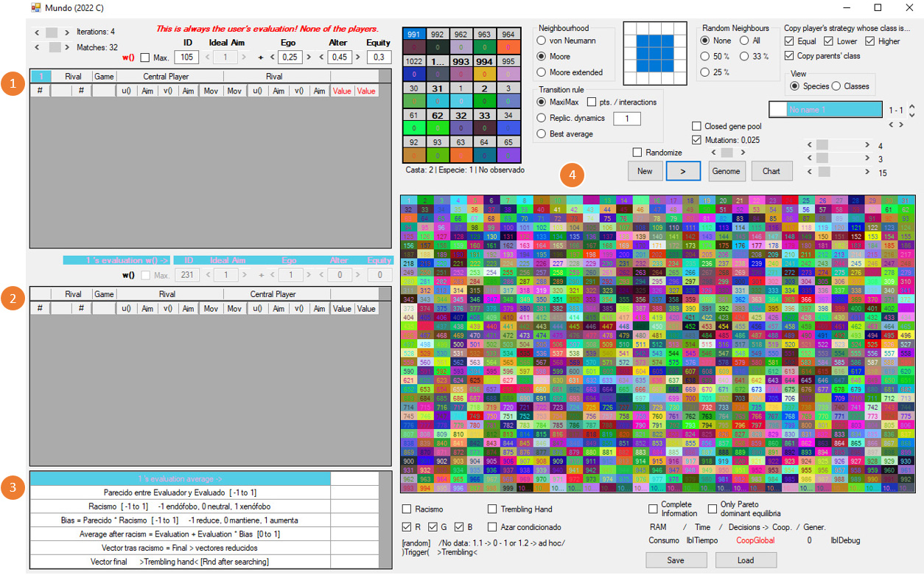This screenshot has height=575, width=924.
Task: Click the right arrow of Iterations scrollbar
Action: (67, 32)
